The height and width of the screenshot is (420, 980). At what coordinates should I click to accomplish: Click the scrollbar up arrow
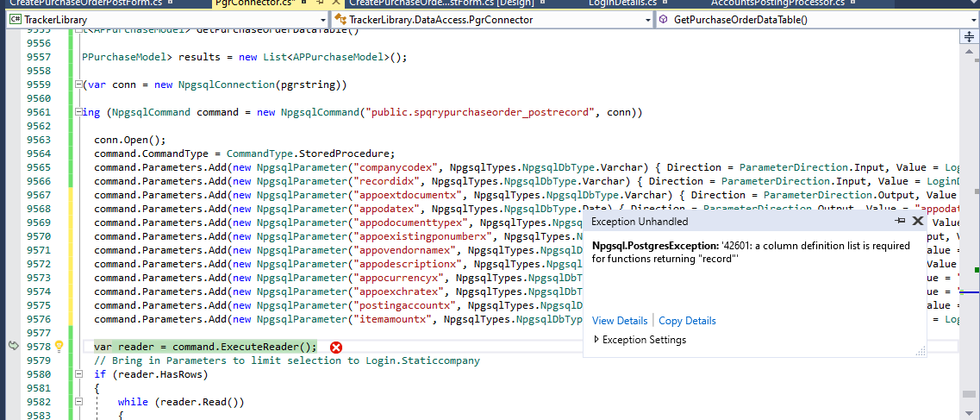pos(970,53)
